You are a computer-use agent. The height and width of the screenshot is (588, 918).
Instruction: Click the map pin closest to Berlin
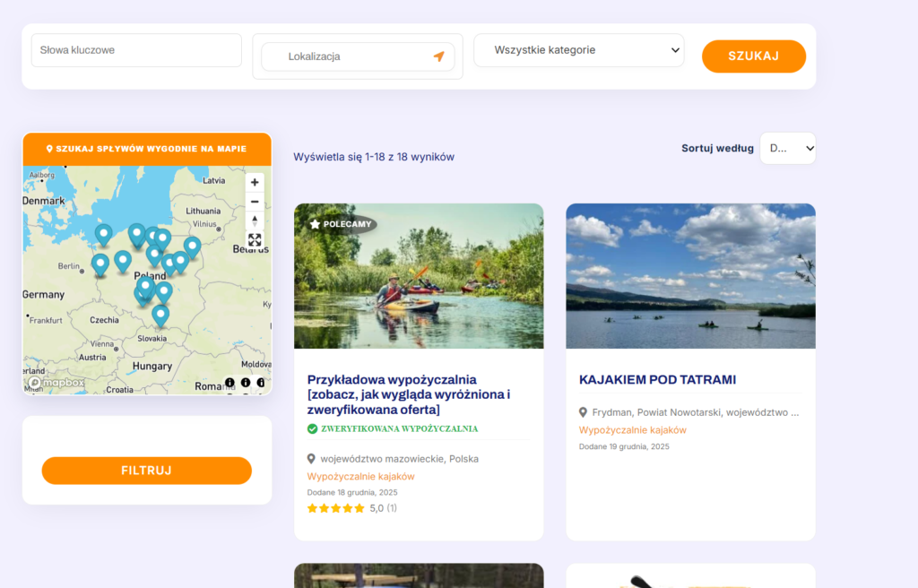(100, 263)
